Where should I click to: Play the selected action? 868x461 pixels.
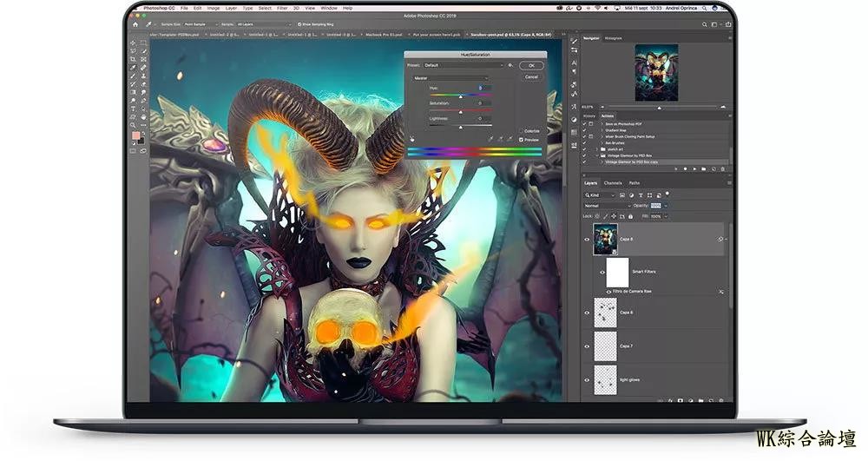pyautogui.click(x=694, y=168)
